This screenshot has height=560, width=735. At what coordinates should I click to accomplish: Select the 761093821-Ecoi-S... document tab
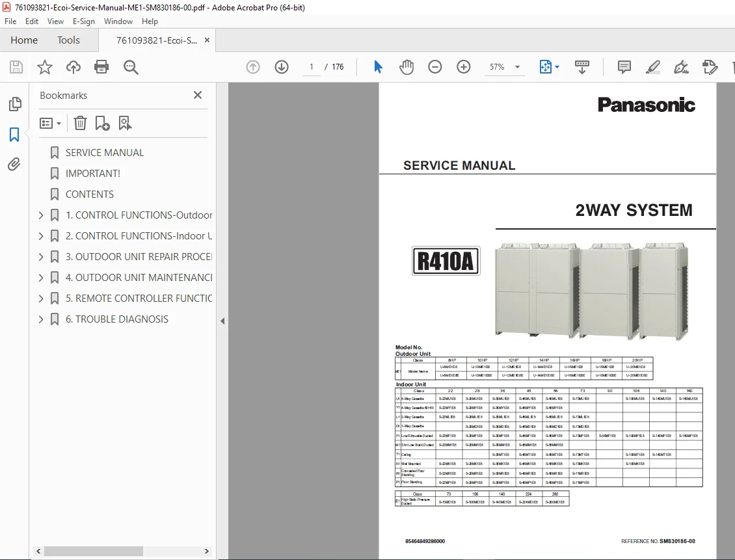pos(157,40)
